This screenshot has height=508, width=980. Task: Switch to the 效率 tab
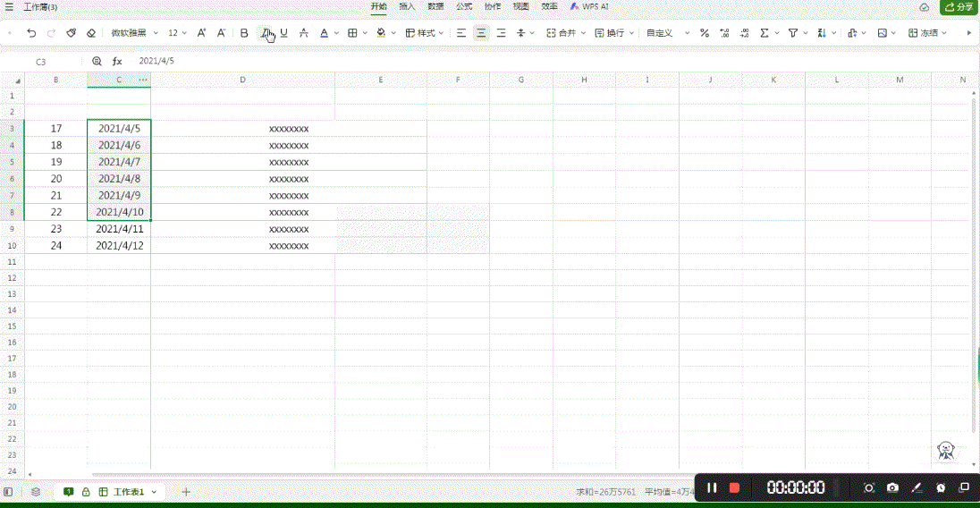549,7
